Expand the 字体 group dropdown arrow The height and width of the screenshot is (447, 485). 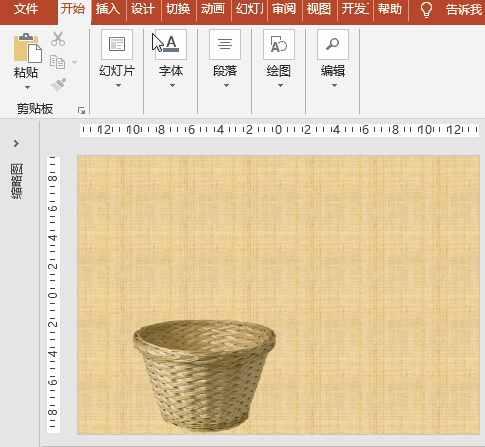[x=172, y=86]
